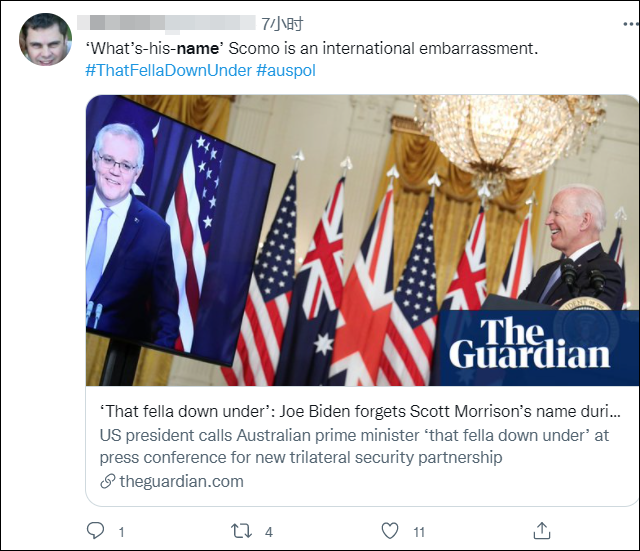This screenshot has height=551, width=640.
Task: Click The Guardian logo on the card image
Action: coord(529,344)
